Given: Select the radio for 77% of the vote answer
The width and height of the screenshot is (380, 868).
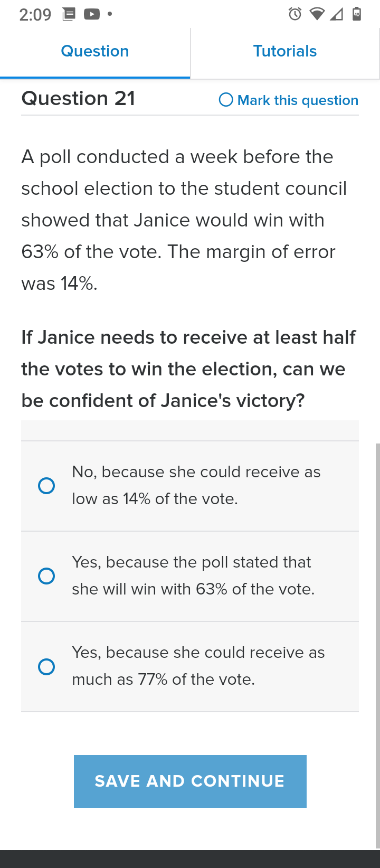Looking at the screenshot, I should pyautogui.click(x=46, y=666).
